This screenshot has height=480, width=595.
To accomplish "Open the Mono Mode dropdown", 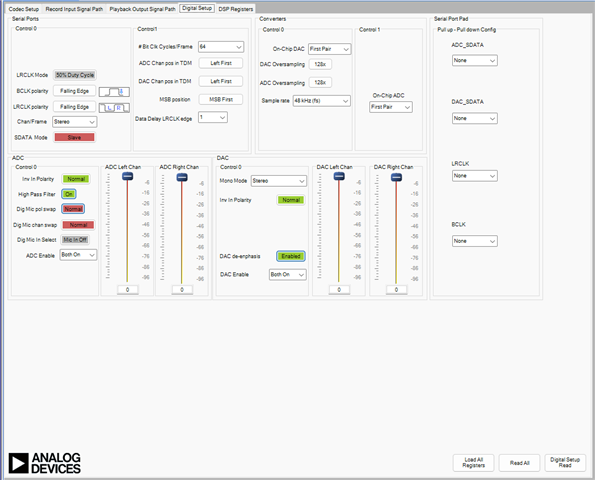I will [279, 181].
